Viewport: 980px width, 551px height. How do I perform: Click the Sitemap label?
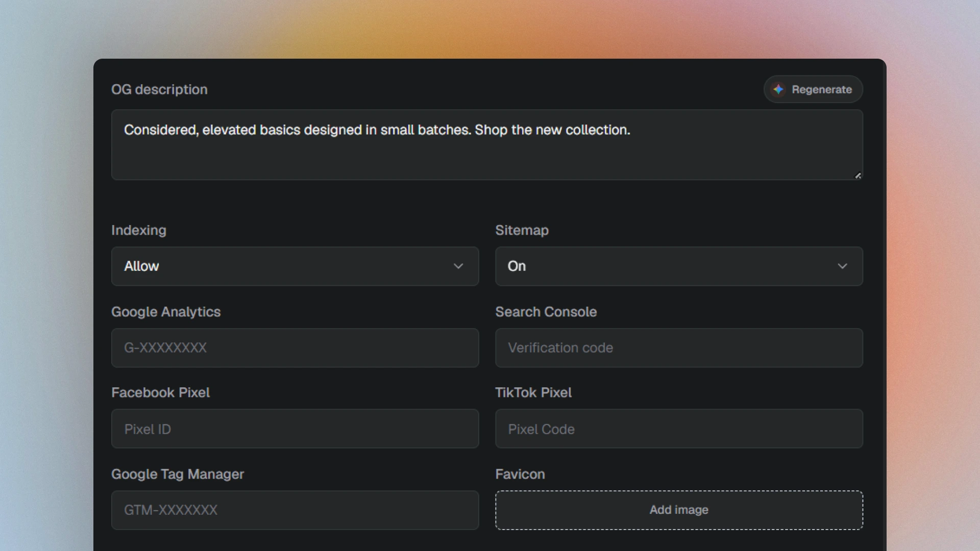522,230
